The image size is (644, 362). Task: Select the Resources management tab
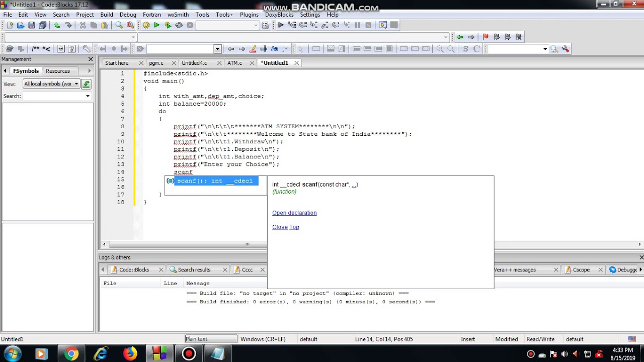pos(58,71)
